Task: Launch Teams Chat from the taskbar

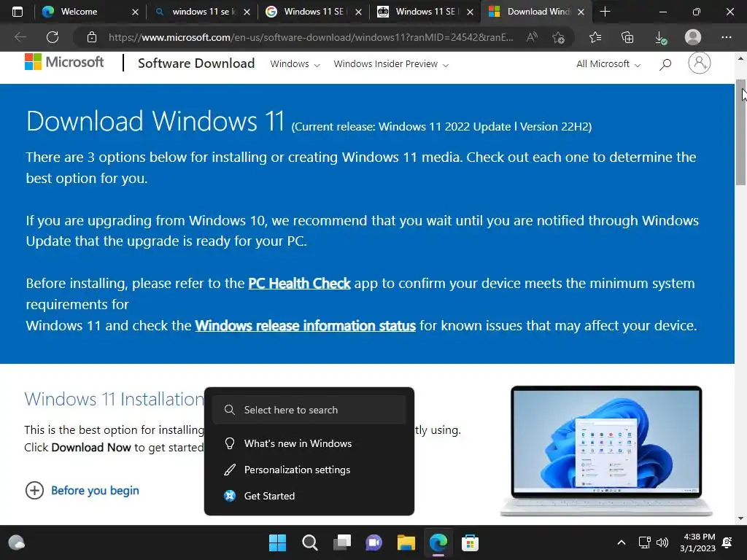Action: point(374,542)
